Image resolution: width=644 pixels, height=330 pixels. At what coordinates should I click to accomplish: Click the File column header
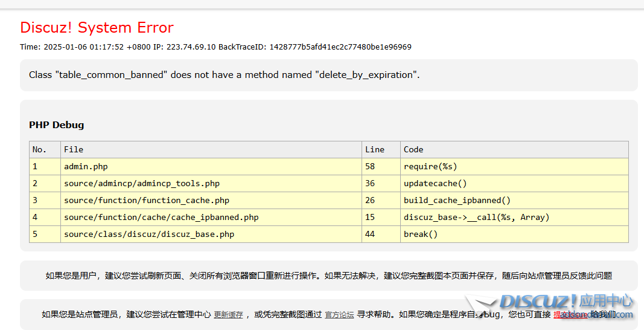tap(74, 149)
